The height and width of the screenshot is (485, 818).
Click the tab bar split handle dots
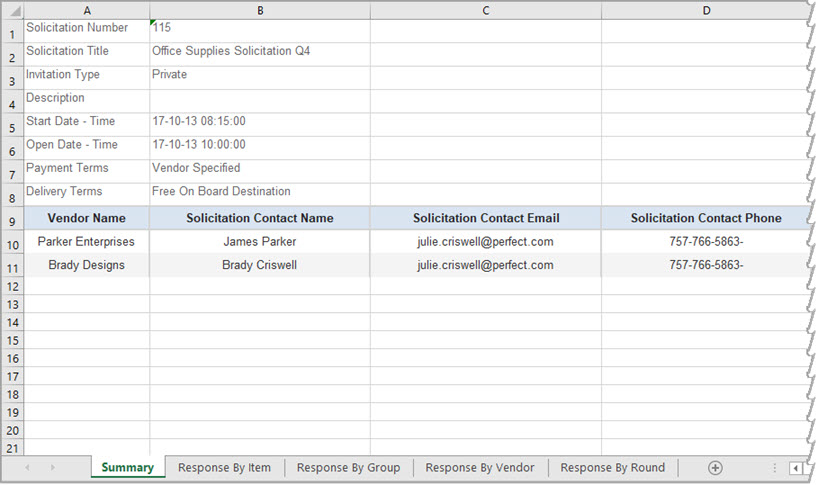pyautogui.click(x=775, y=468)
